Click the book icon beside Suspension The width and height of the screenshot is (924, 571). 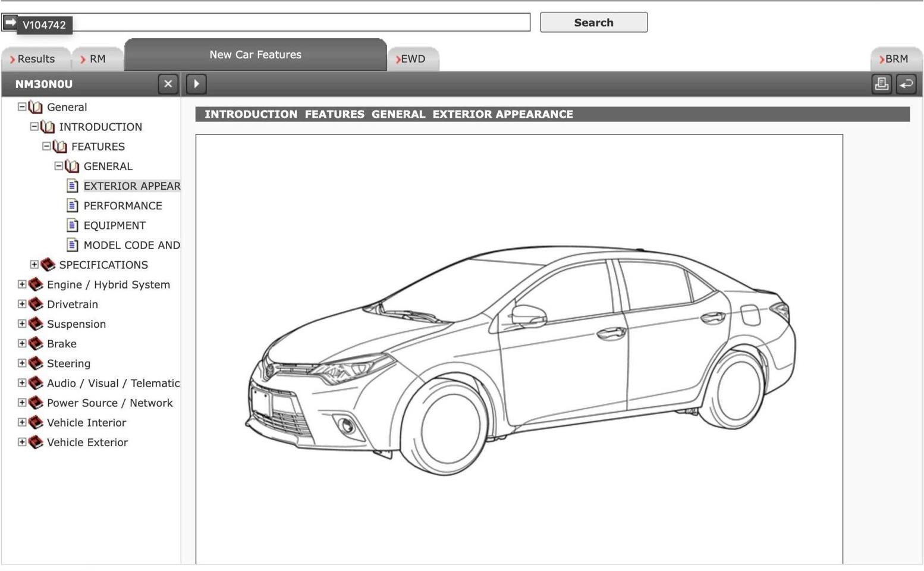coord(36,324)
